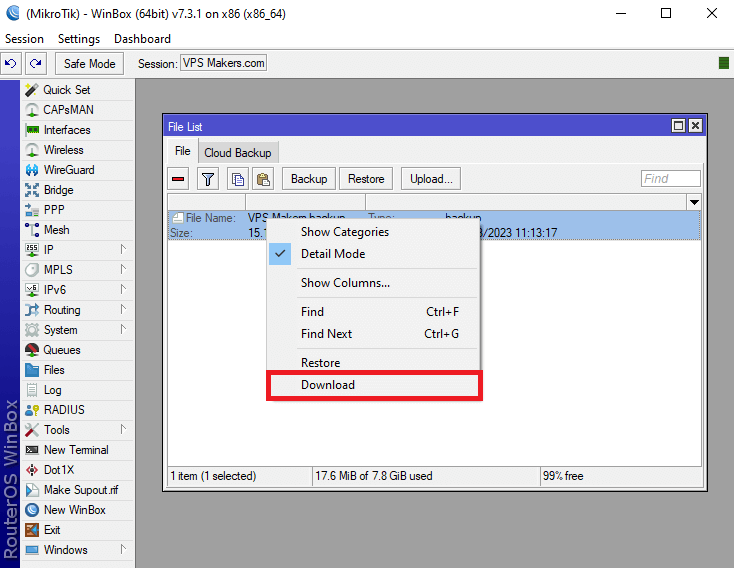The image size is (734, 568).
Task: Launch New WinBox
Action: tap(77, 510)
